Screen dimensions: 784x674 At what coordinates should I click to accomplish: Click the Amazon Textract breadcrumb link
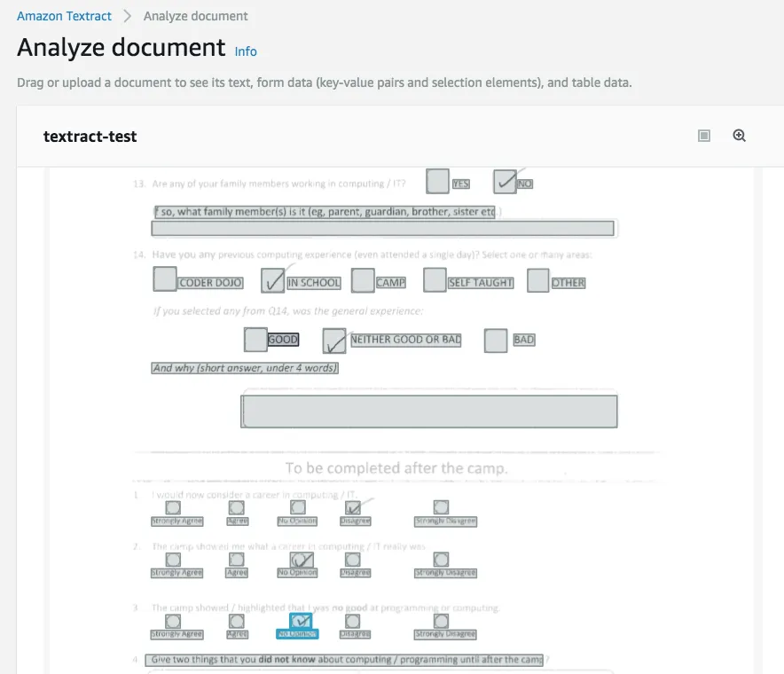[64, 16]
